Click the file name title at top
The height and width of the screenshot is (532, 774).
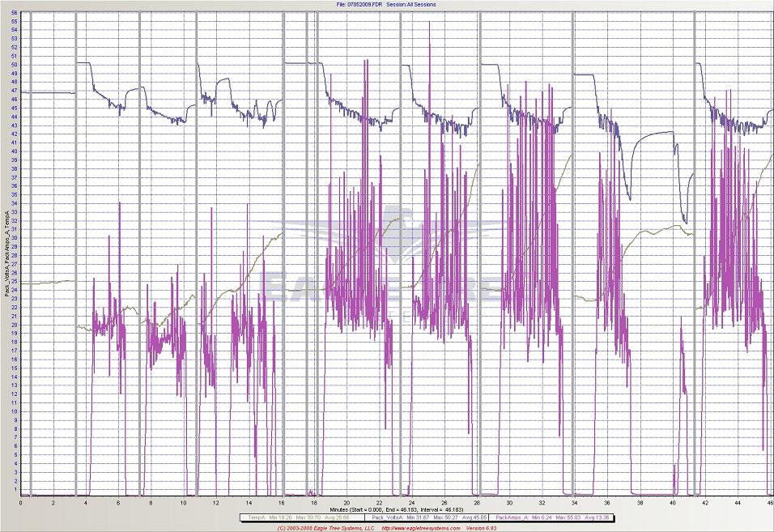point(385,4)
